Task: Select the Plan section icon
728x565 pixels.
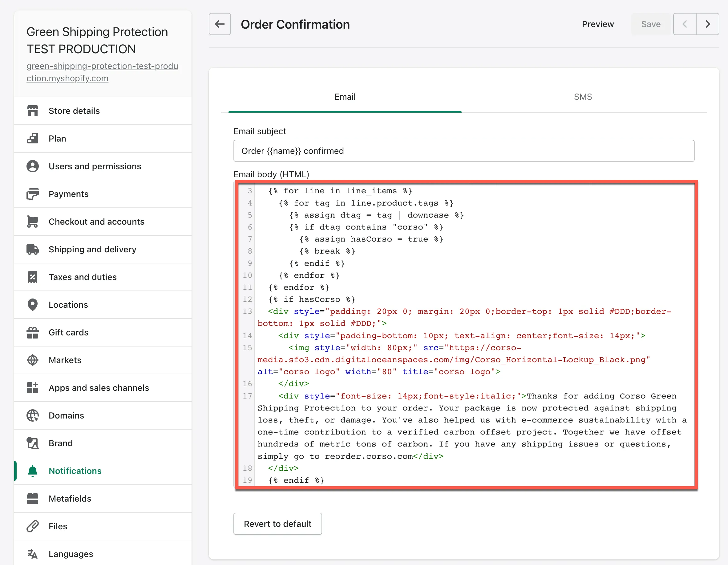Action: [32, 138]
